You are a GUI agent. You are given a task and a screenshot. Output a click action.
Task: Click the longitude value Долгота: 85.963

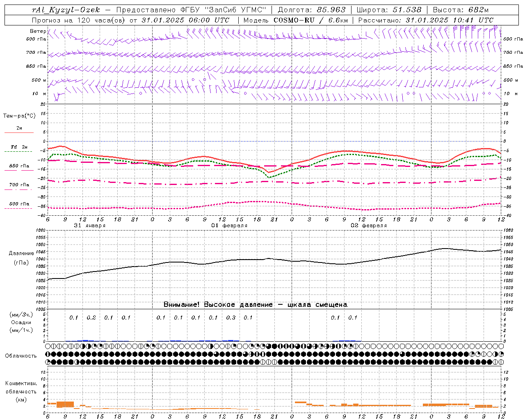(312, 10)
